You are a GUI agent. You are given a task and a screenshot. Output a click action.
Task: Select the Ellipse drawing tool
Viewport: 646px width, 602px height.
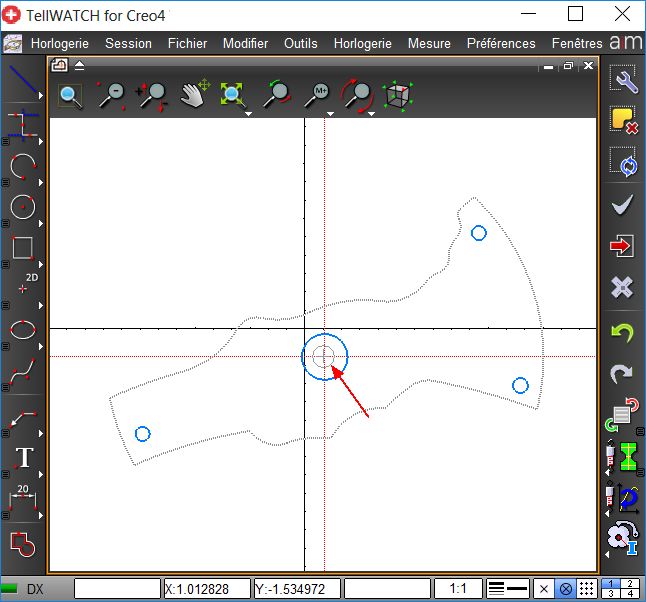pos(21,329)
